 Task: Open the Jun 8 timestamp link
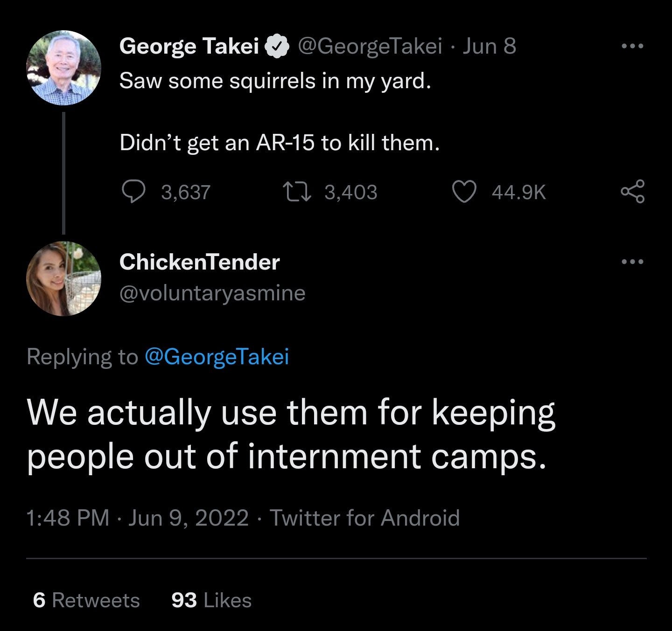pyautogui.click(x=489, y=46)
